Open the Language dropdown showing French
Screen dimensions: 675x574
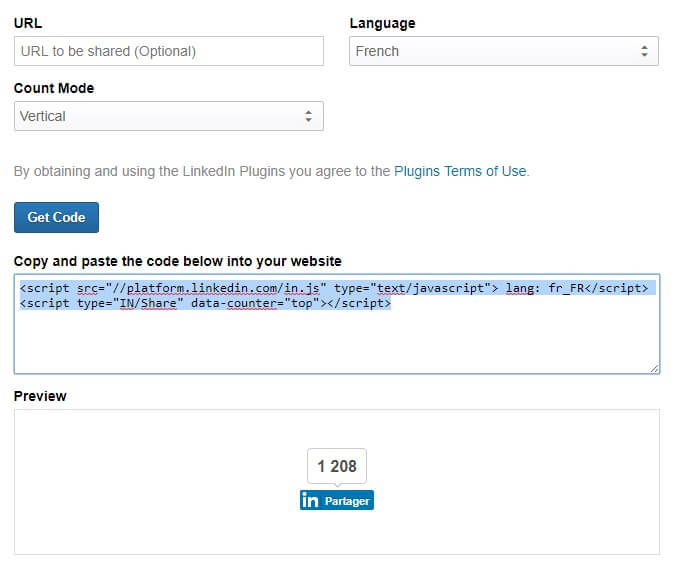pyautogui.click(x=504, y=51)
